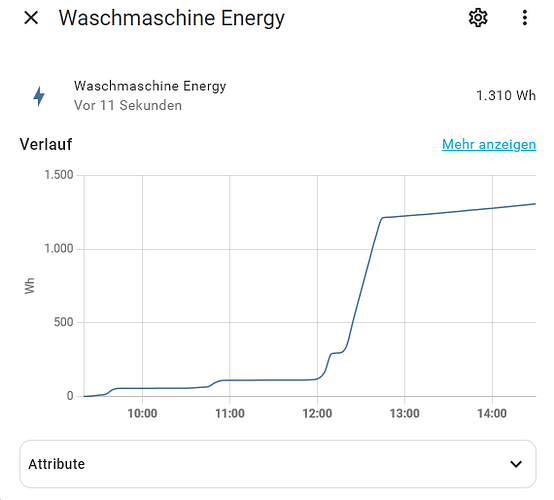Click the 14:00 time axis label
554x500 pixels.
492,413
